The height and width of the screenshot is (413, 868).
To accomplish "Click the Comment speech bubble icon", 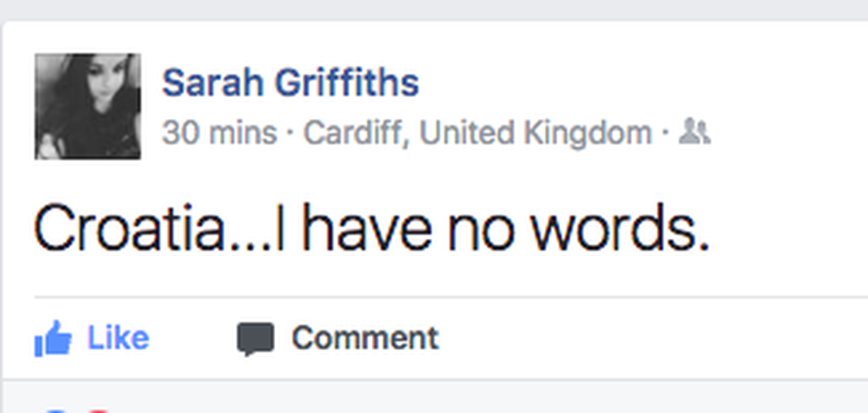I will tap(255, 338).
